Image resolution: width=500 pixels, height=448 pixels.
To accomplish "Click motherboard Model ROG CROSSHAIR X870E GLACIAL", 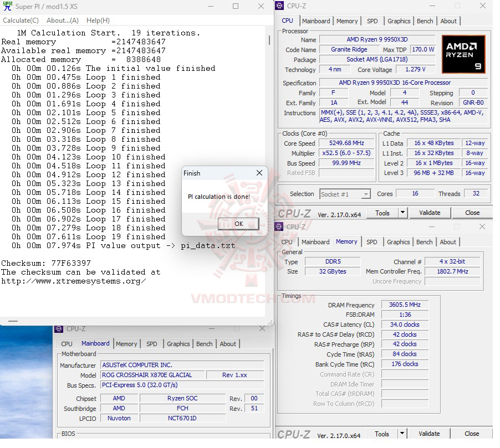I will 152,375.
